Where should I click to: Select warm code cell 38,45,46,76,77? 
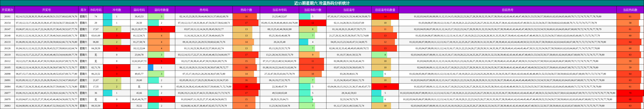[x=139, y=100]
